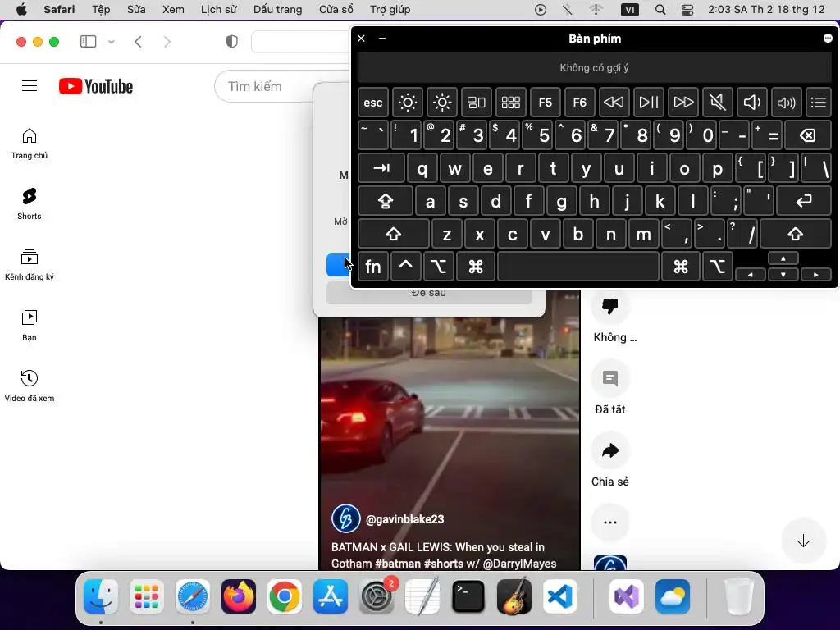Open Control Center in menu bar

coord(687,10)
